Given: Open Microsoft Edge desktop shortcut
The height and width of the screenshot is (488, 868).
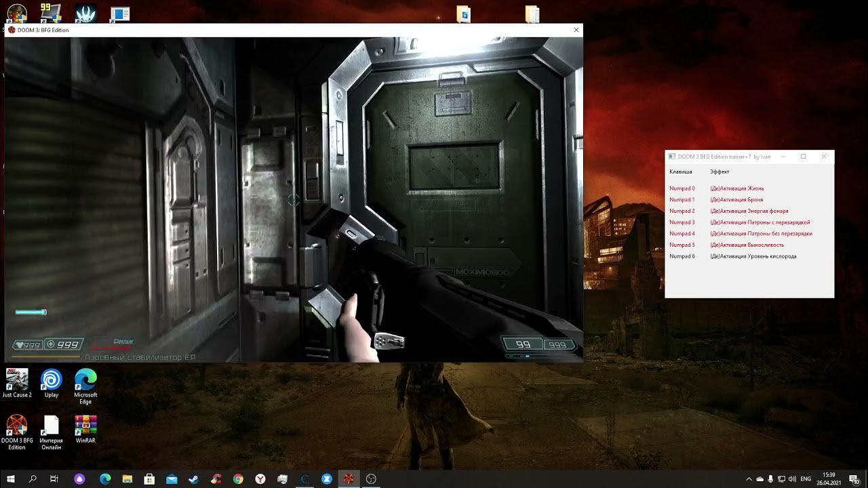Looking at the screenshot, I should 85,387.
